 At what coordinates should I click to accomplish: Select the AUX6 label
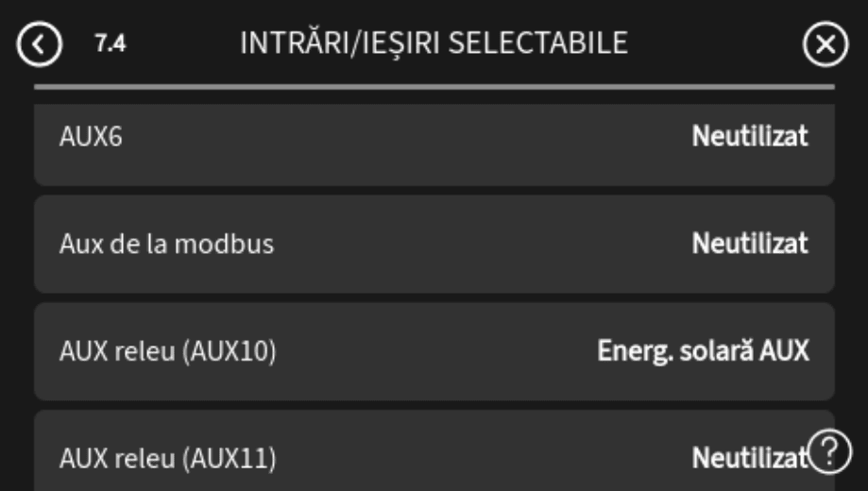coord(91,137)
